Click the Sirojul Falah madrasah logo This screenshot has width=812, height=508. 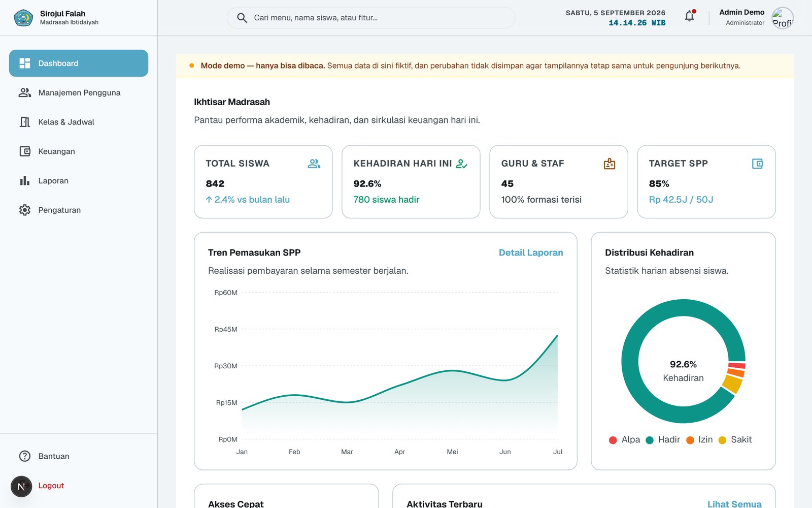pos(23,18)
